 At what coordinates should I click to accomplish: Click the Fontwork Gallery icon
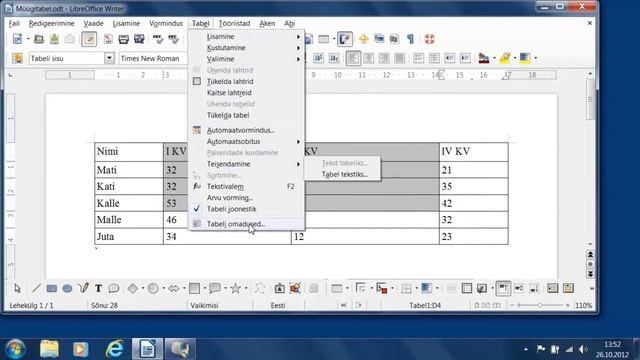coord(279,289)
